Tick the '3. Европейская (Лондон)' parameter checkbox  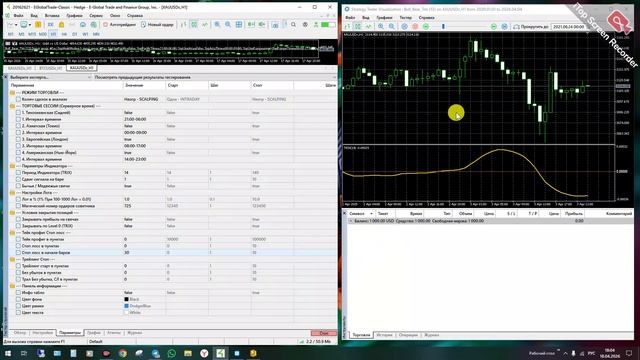click(x=18, y=139)
